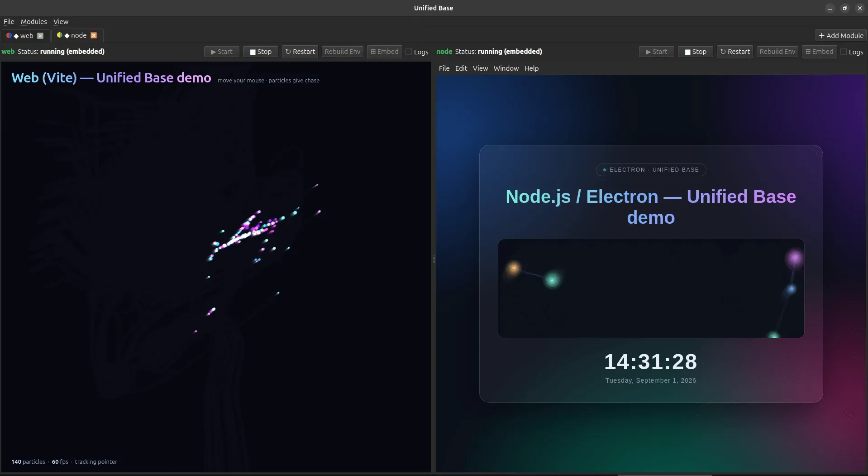Click node's "Status: running (embedded)" text

(499, 51)
